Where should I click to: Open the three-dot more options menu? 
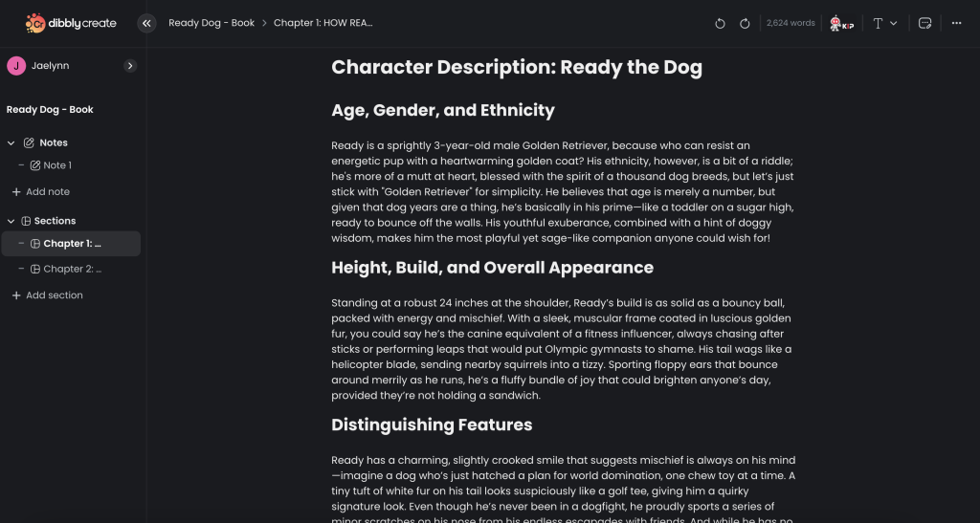pos(956,23)
